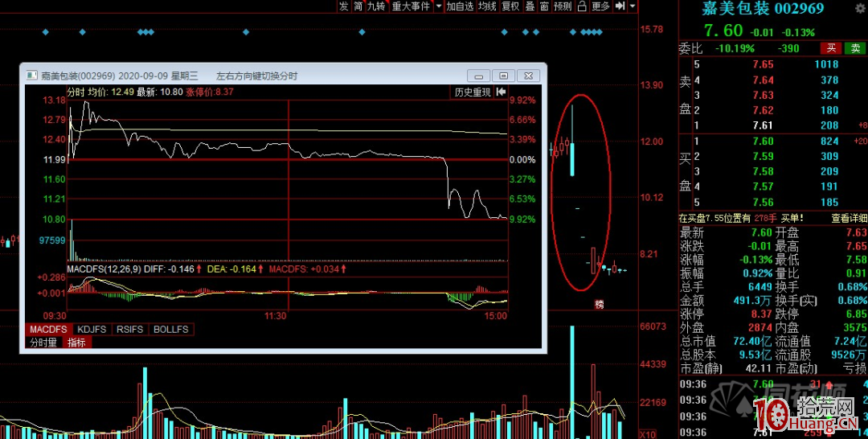
Task: Select the MACDFS indicator tab
Action: click(x=48, y=330)
